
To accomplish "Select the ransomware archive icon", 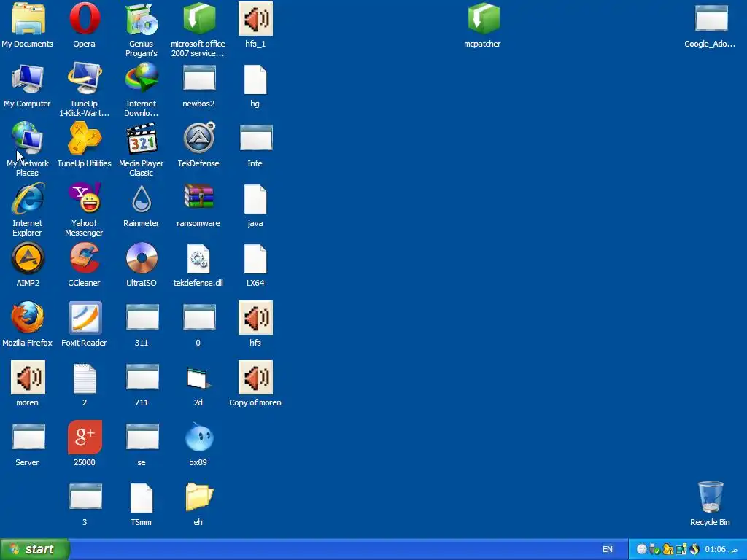I will coord(199,196).
